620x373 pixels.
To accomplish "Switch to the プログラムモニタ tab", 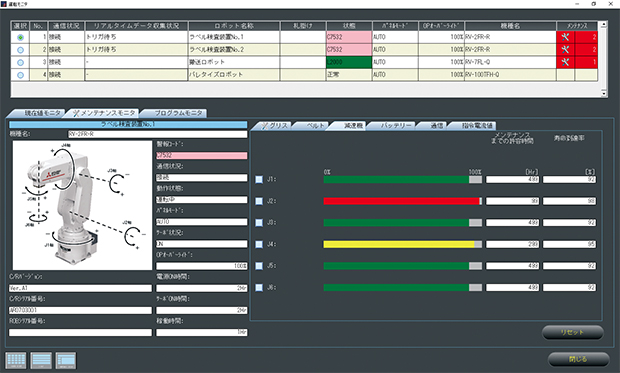I will (x=175, y=113).
